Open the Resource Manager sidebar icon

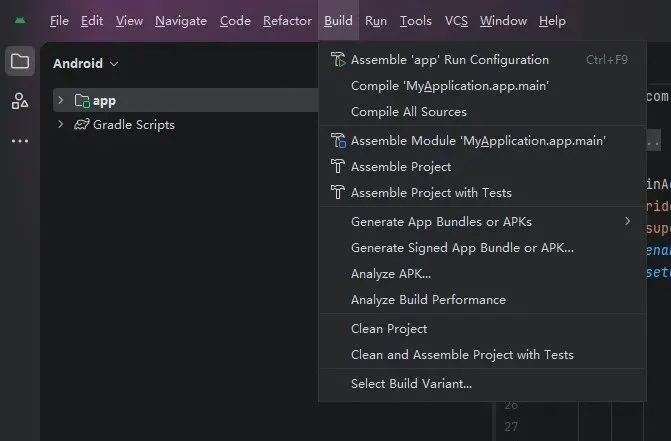point(20,101)
